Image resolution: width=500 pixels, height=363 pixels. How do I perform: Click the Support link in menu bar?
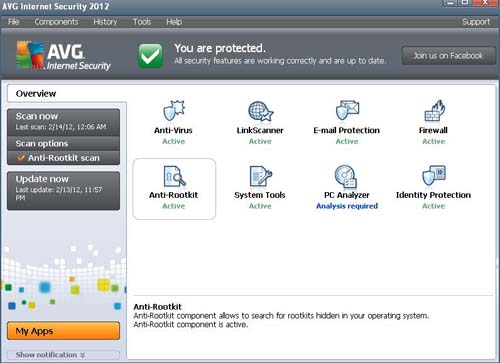click(x=476, y=22)
